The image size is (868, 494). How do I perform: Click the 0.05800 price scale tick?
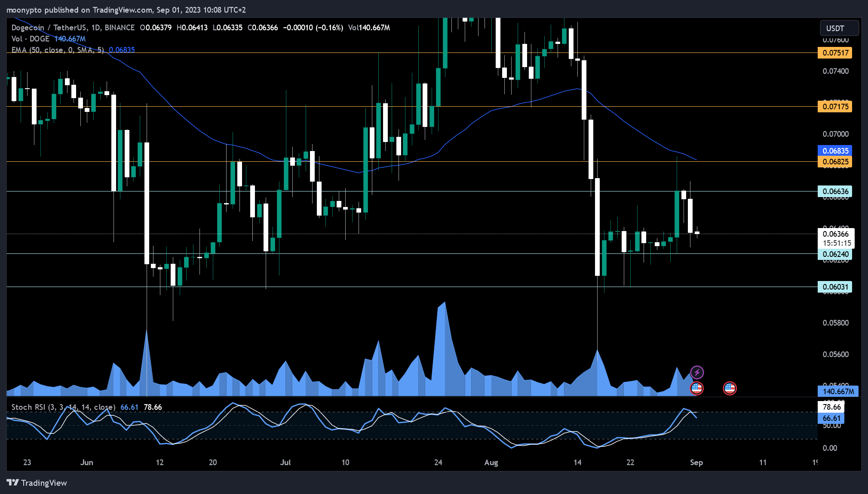point(835,323)
